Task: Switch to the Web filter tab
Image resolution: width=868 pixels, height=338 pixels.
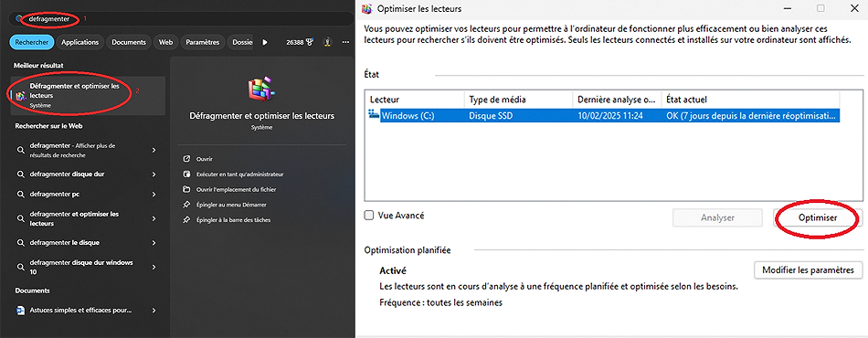Action: click(x=165, y=42)
